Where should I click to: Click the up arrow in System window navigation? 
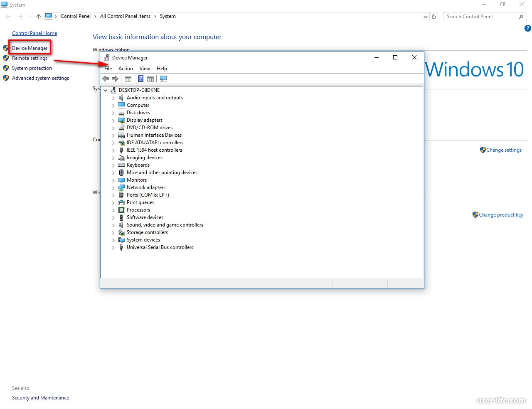pos(39,17)
